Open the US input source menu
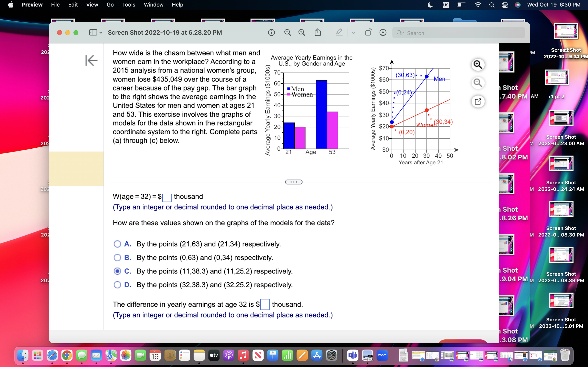 tap(446, 5)
